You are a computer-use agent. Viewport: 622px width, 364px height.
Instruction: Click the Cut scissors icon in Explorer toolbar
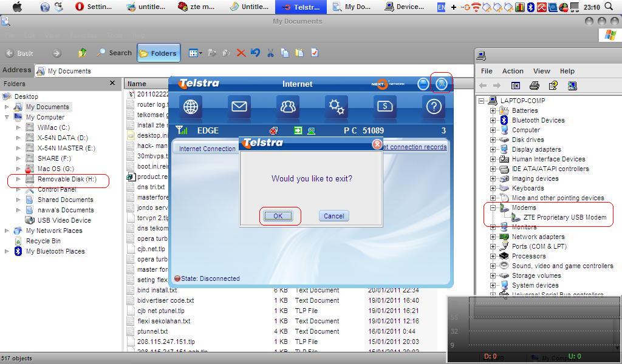[270, 53]
